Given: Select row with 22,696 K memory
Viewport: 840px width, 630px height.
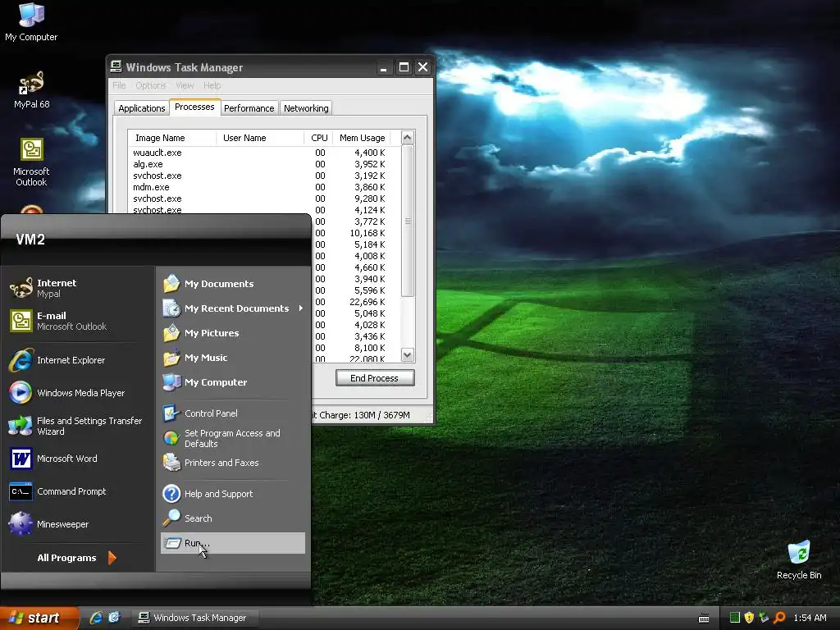Looking at the screenshot, I should (x=356, y=302).
